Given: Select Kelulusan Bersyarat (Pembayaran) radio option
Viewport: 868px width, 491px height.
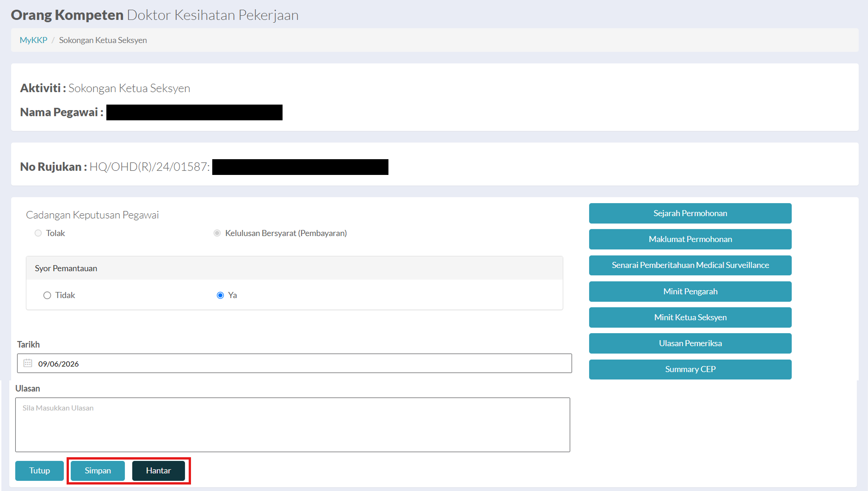Looking at the screenshot, I should click(x=217, y=233).
